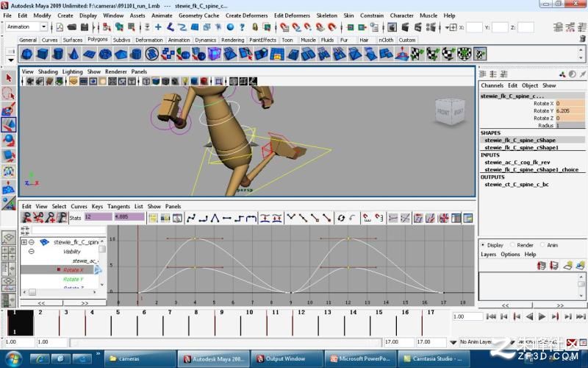Toggle the auto keyframe button

[x=573, y=342]
